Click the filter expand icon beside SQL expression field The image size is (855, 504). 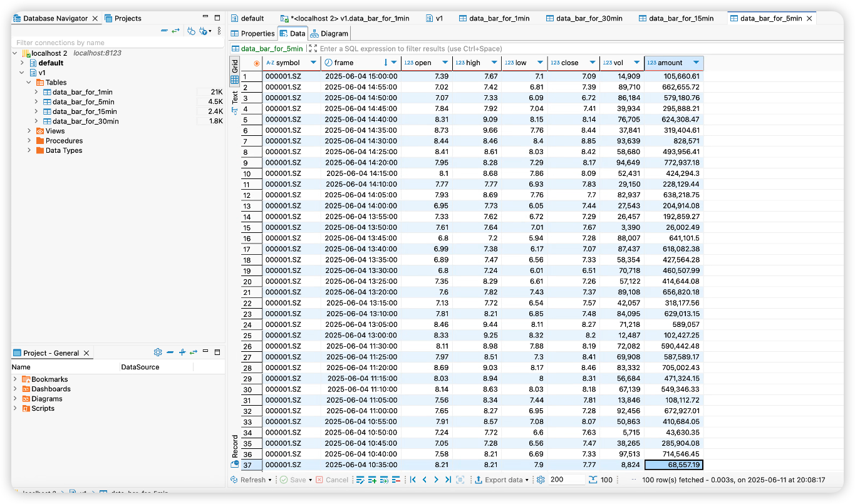click(x=313, y=48)
